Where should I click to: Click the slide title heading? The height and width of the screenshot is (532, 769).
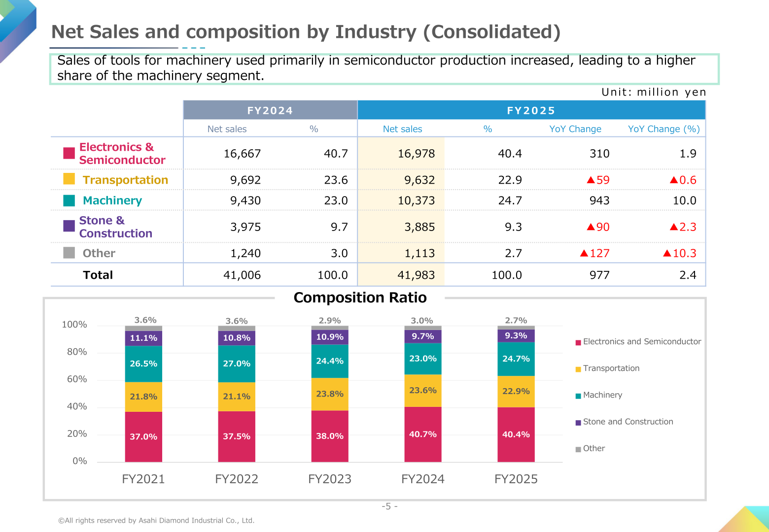[x=306, y=32]
